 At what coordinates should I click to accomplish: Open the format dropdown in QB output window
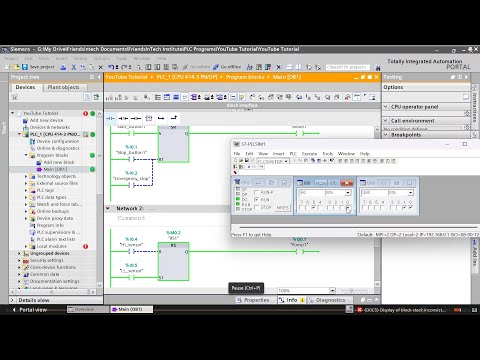(x=411, y=193)
